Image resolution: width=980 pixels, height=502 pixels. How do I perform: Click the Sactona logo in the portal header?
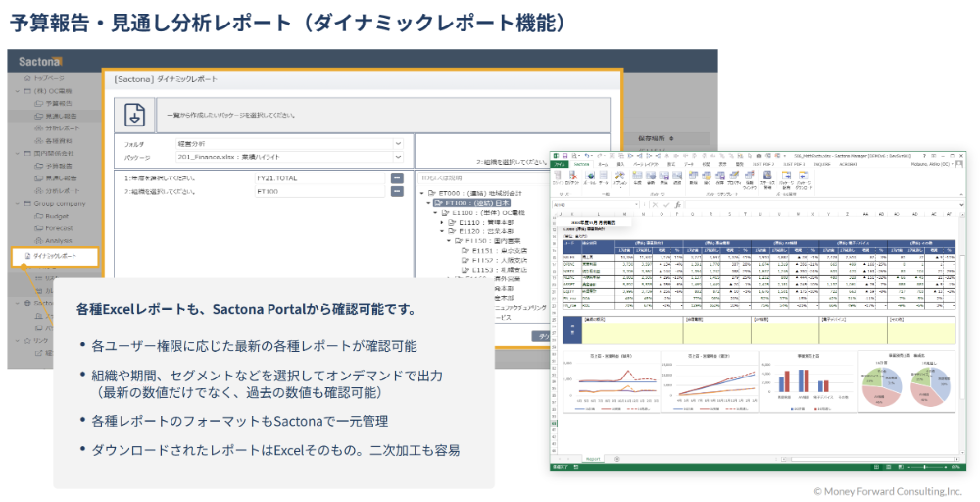pos(40,61)
